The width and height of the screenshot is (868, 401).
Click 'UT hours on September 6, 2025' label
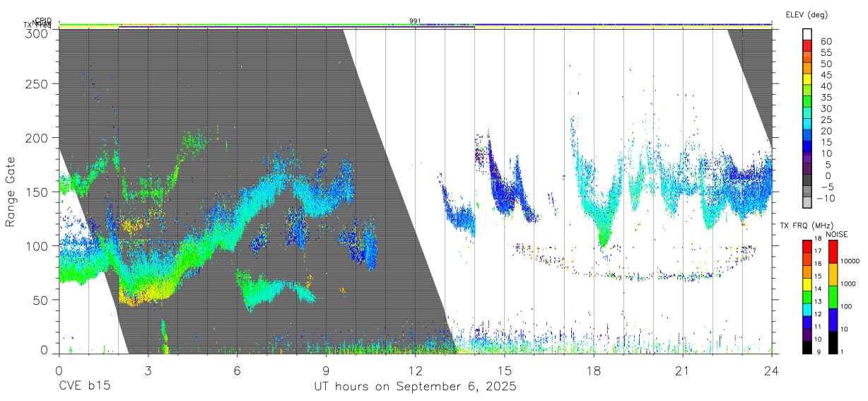tap(415, 388)
